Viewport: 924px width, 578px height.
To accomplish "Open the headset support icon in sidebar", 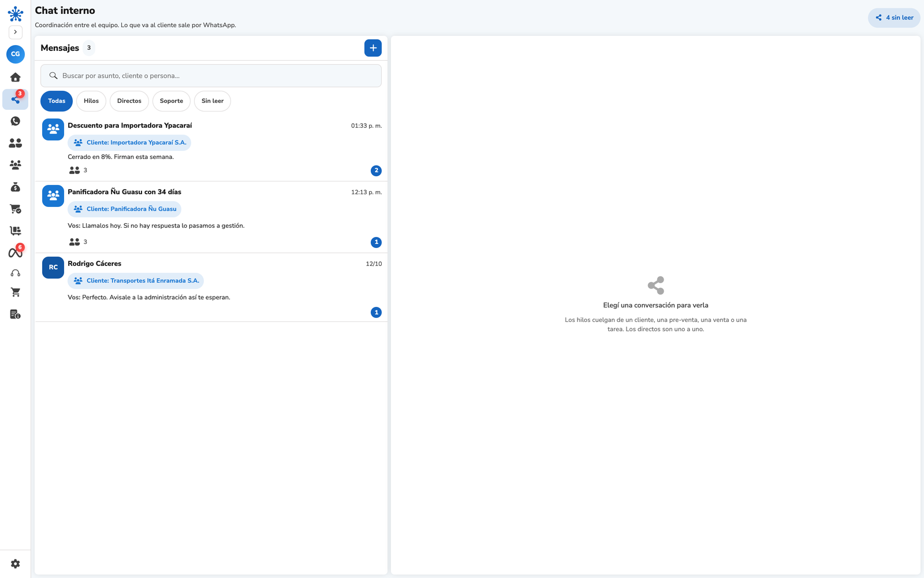I will tap(16, 273).
